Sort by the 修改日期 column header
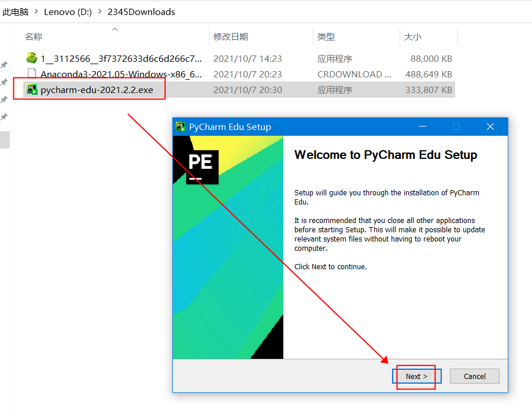The image size is (532, 416). point(231,36)
